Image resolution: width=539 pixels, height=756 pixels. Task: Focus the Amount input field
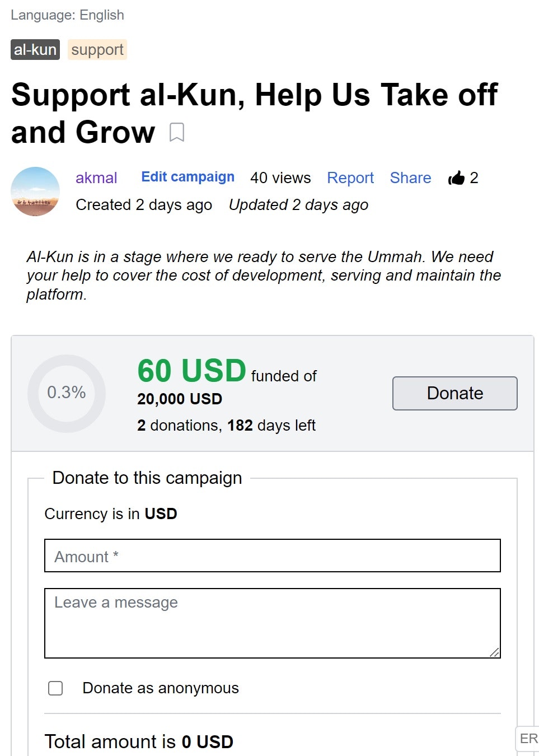click(x=273, y=556)
